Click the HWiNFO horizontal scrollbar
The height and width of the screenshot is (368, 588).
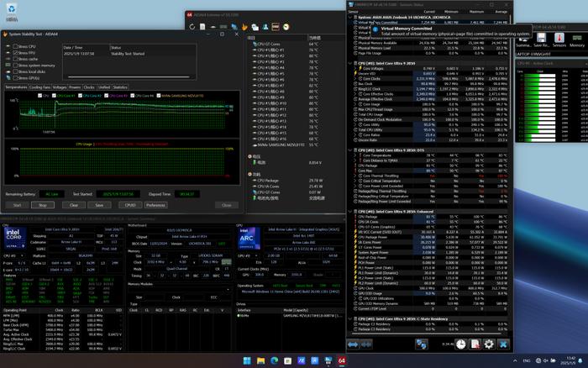[427, 334]
